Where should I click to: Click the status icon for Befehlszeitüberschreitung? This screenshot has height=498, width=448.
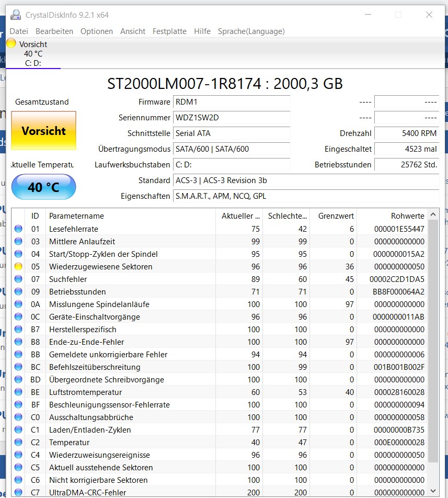point(18,367)
